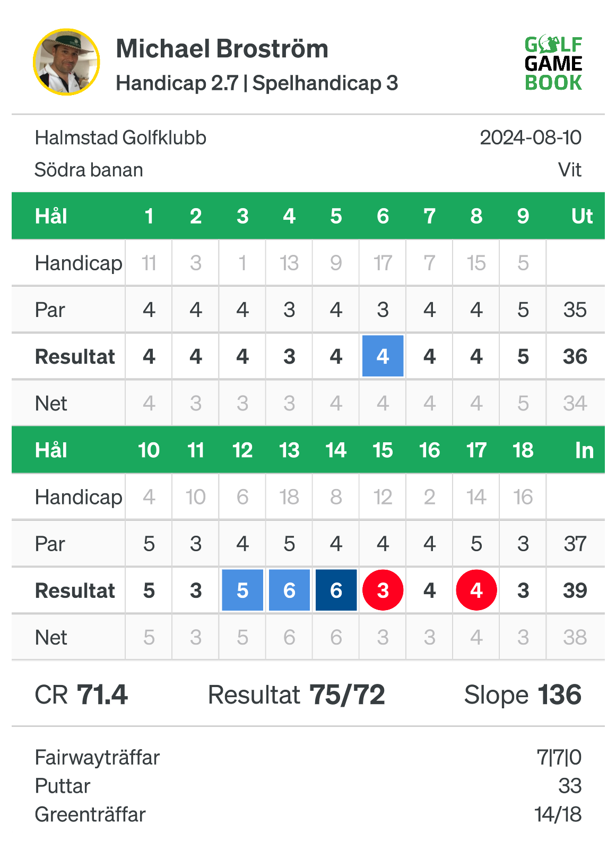Select hole 1 in the header row
616x857 pixels.
tap(149, 216)
